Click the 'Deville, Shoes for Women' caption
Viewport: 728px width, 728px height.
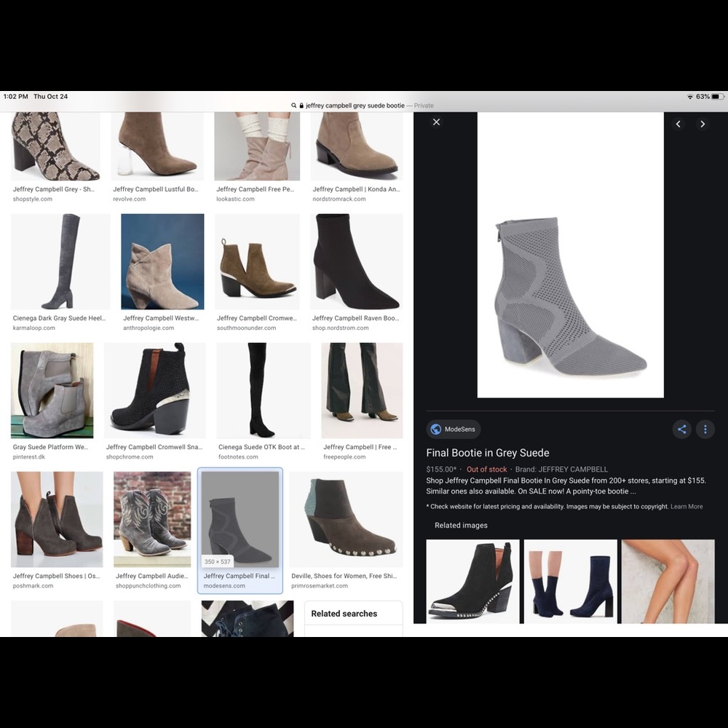pyautogui.click(x=344, y=576)
